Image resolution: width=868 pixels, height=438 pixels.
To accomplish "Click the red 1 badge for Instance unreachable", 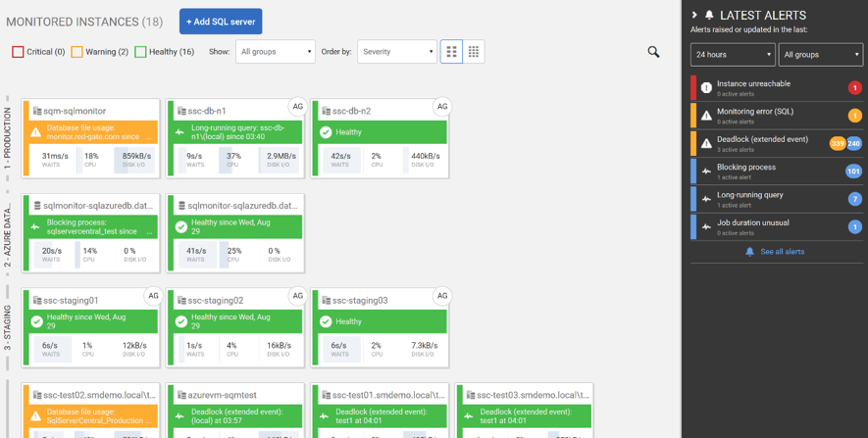I will coord(854,87).
